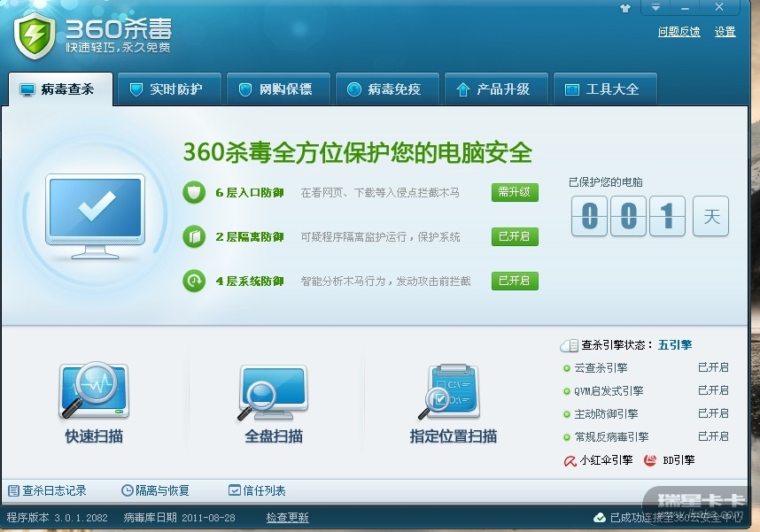Click the 天 day counter tile
Image resolution: width=760 pixels, height=532 pixels.
point(710,216)
